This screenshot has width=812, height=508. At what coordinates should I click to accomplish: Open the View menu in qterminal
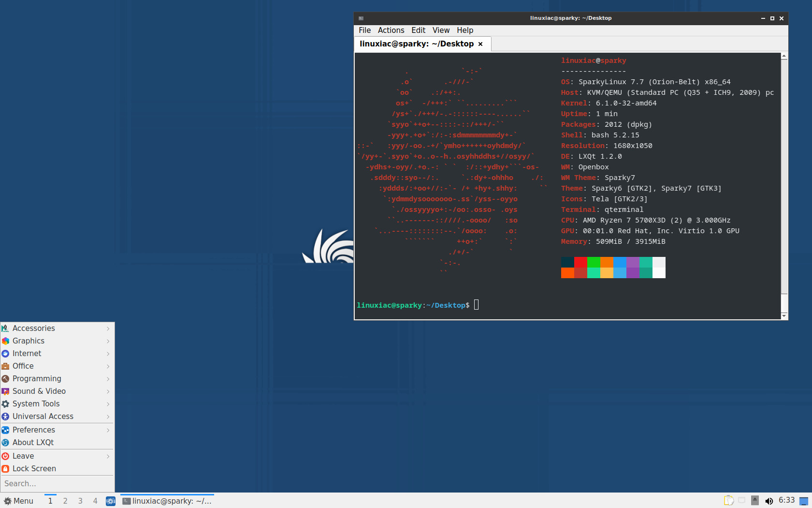coord(441,30)
